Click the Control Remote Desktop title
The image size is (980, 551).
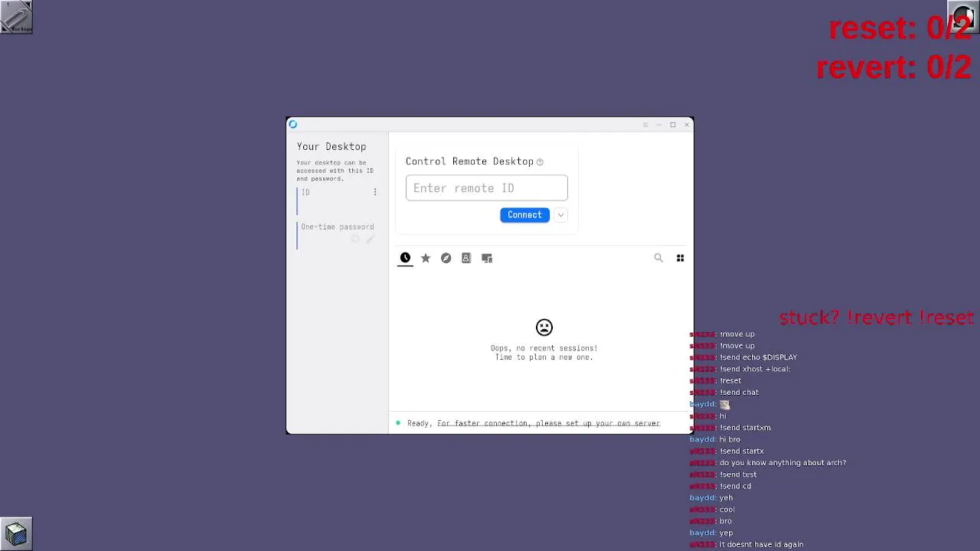pyautogui.click(x=469, y=161)
